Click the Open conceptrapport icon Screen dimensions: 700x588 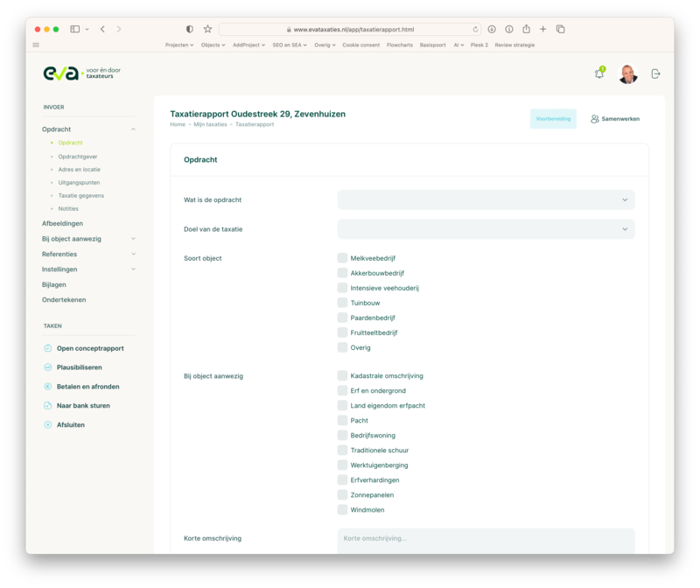pyautogui.click(x=48, y=348)
